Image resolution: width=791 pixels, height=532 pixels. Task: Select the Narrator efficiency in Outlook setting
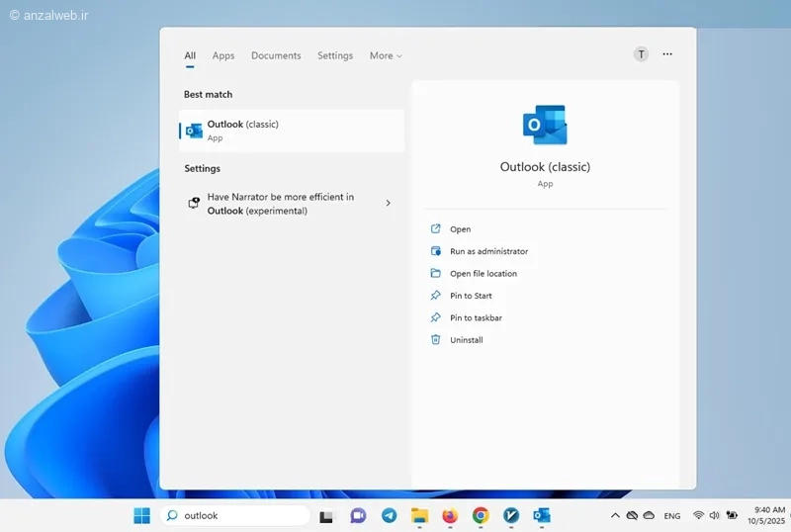tap(292, 204)
